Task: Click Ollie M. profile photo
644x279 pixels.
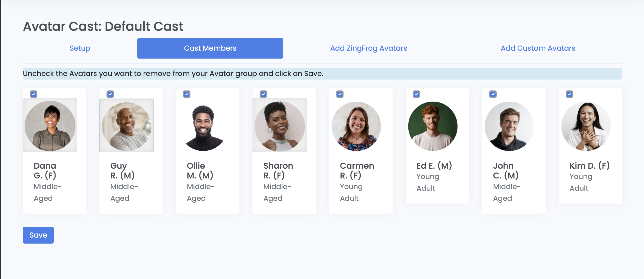Action: [x=203, y=126]
